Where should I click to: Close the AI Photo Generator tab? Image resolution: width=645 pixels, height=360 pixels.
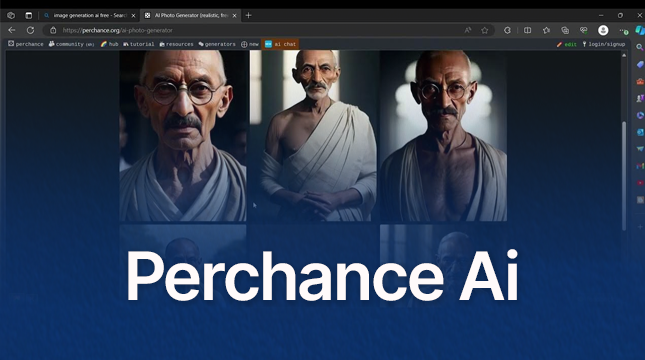click(x=234, y=16)
